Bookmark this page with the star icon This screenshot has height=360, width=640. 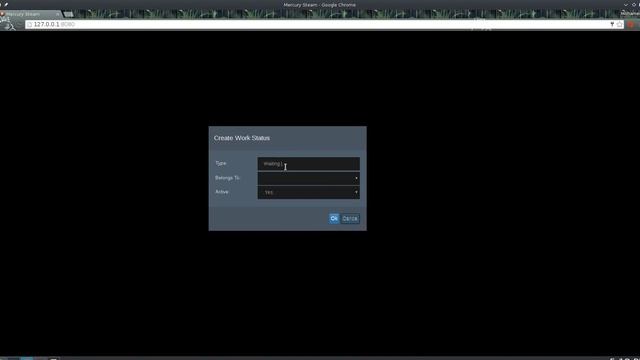coord(620,24)
